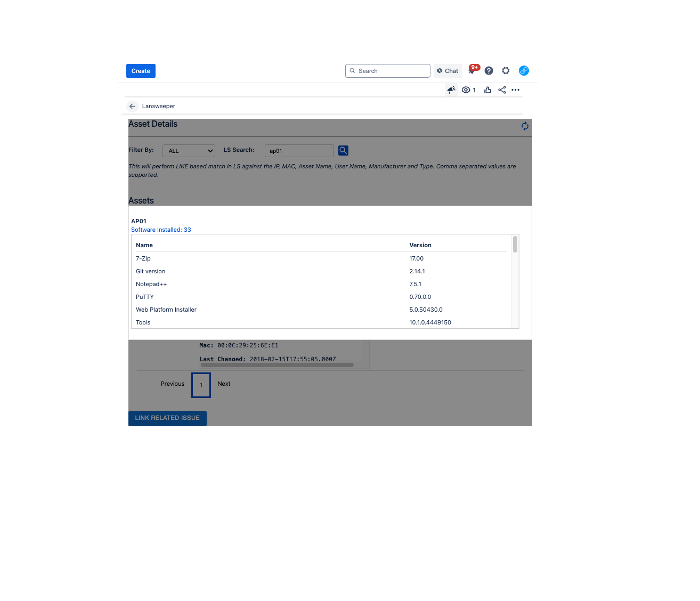Focus the top Search field
Viewport: 700px width, 601px height.
point(388,71)
